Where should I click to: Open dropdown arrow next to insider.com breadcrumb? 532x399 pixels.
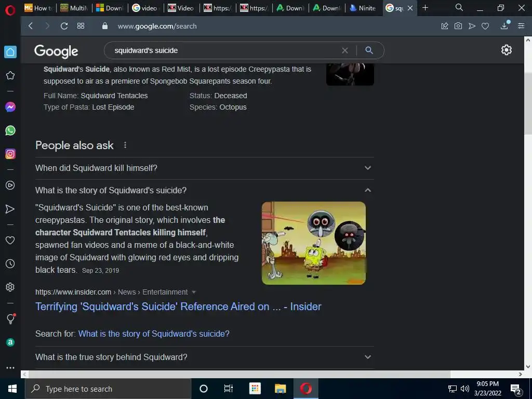point(194,292)
